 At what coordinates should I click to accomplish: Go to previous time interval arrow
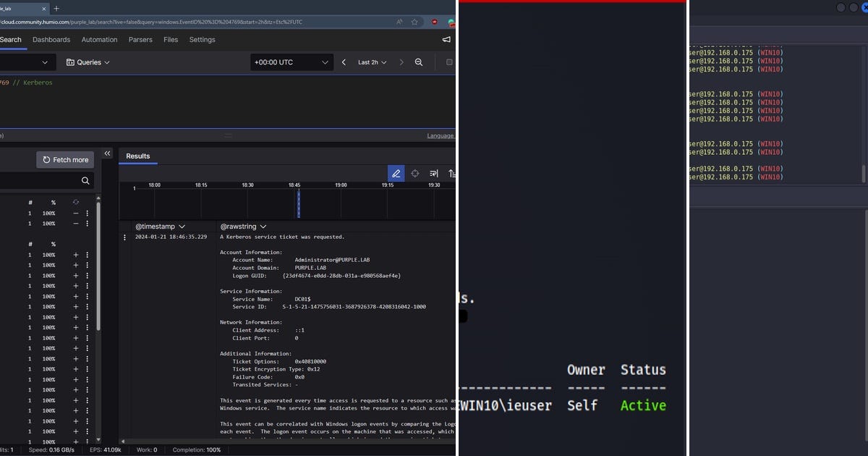tap(344, 62)
